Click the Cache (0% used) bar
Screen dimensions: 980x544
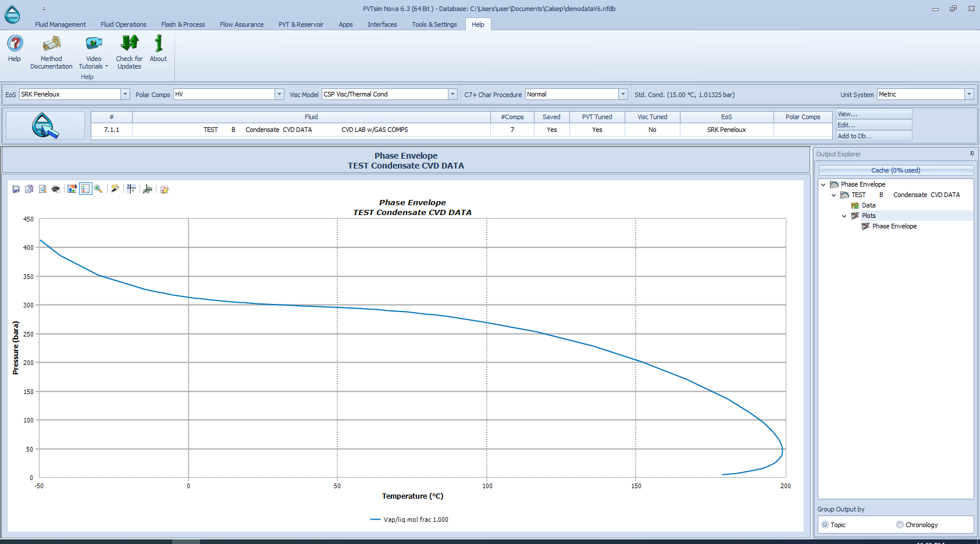896,170
